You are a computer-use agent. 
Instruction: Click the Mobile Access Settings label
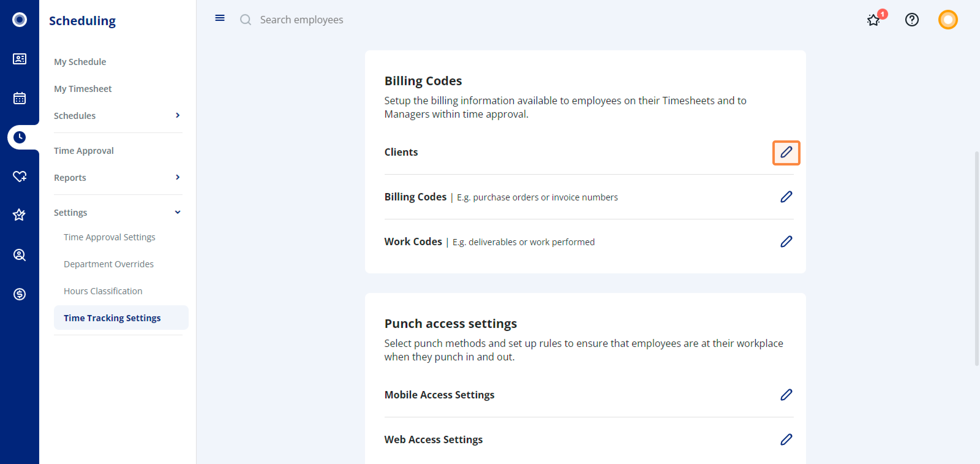439,395
